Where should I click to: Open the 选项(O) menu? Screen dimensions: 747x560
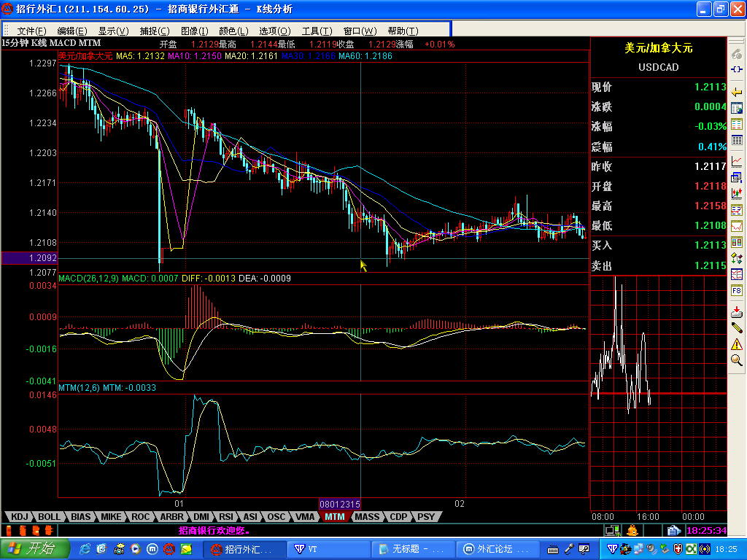click(x=275, y=31)
